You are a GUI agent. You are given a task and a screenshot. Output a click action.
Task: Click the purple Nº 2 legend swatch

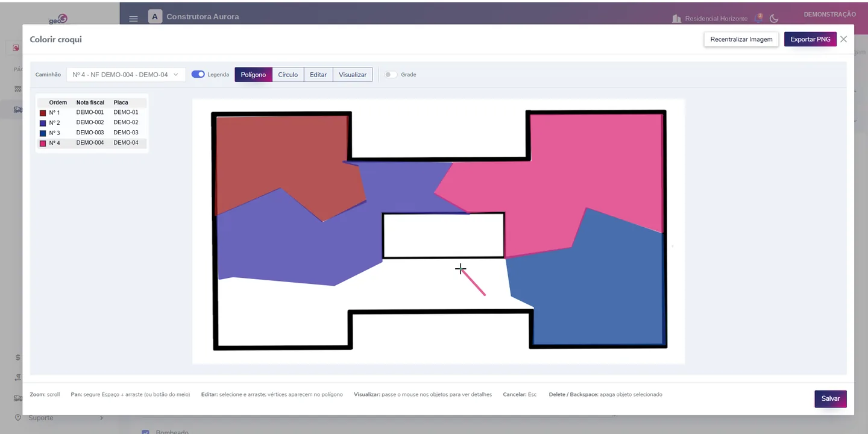43,123
